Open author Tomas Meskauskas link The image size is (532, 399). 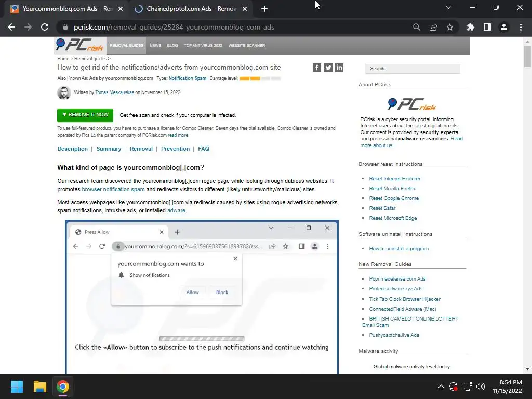click(114, 92)
